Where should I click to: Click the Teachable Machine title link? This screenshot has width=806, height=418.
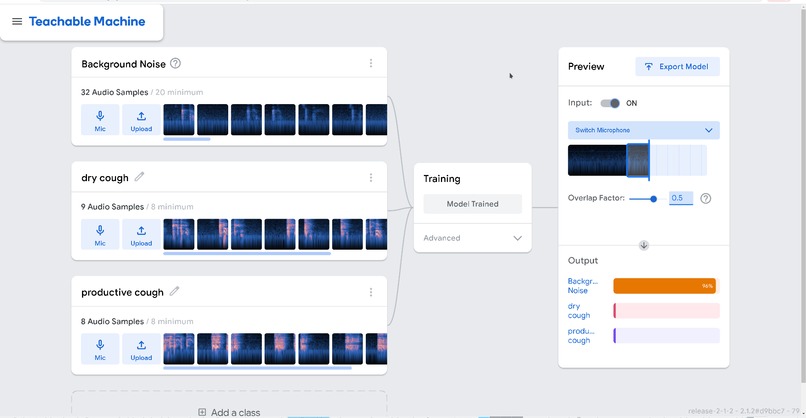[x=87, y=22]
